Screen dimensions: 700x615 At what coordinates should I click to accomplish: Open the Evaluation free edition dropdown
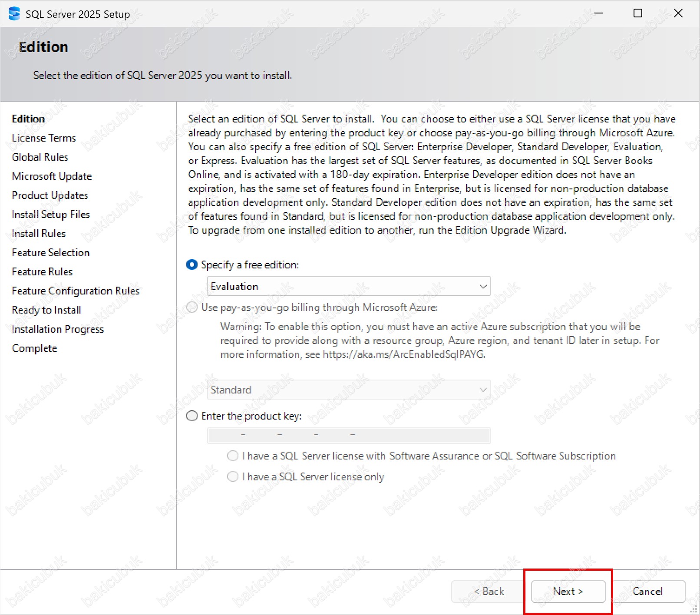click(349, 287)
